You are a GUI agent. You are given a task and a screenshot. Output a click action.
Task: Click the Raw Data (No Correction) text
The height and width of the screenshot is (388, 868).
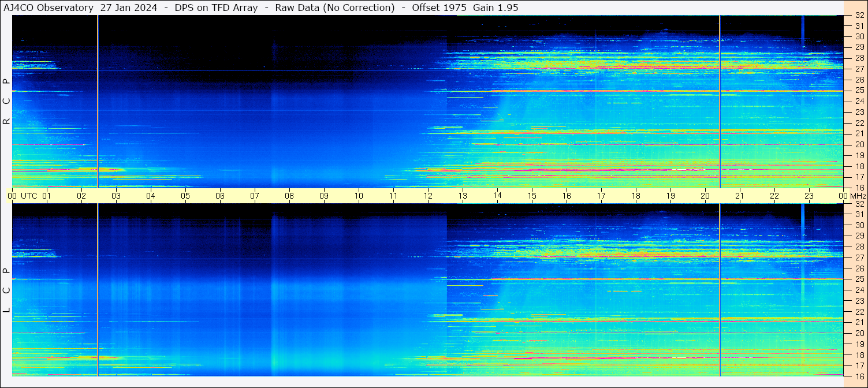coord(335,8)
